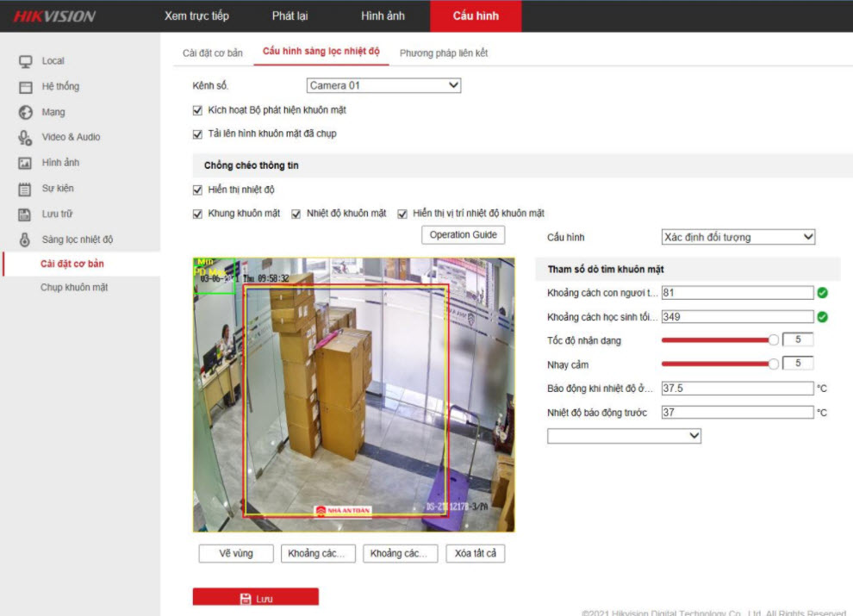This screenshot has height=616, width=853.
Task: Disable the Hiển thị nhiệt độ checkbox
Action: click(x=198, y=190)
